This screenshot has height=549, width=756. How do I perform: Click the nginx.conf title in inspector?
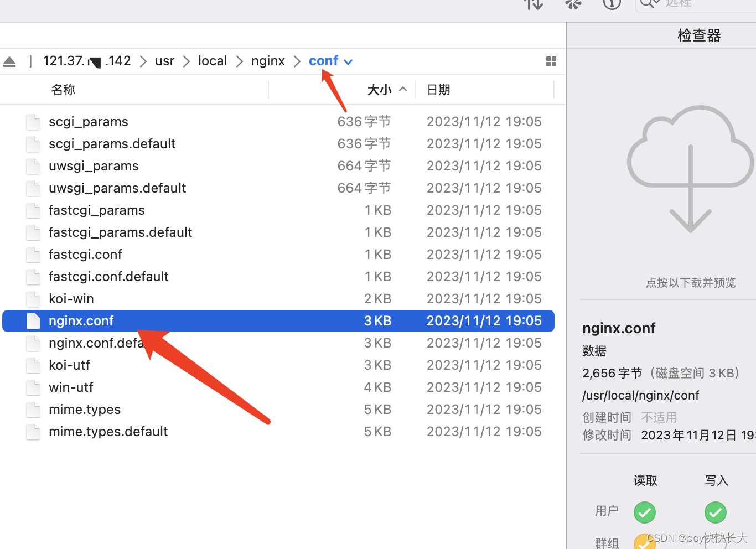coord(619,328)
